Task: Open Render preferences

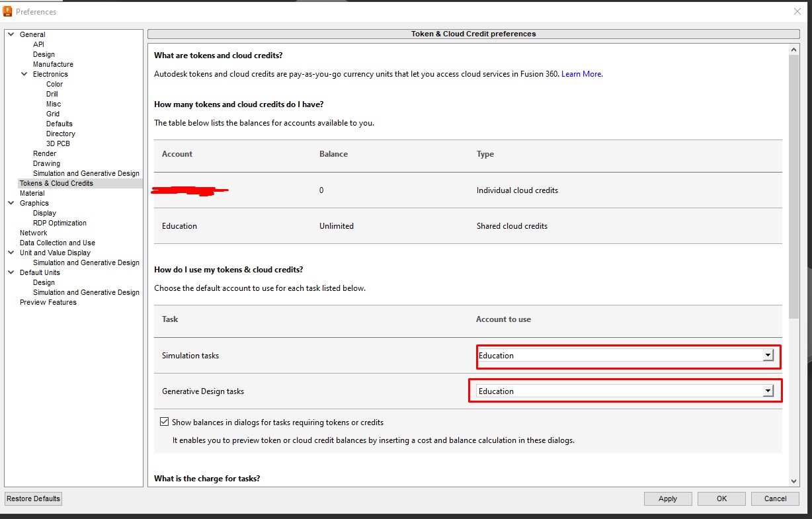Action: pos(44,153)
